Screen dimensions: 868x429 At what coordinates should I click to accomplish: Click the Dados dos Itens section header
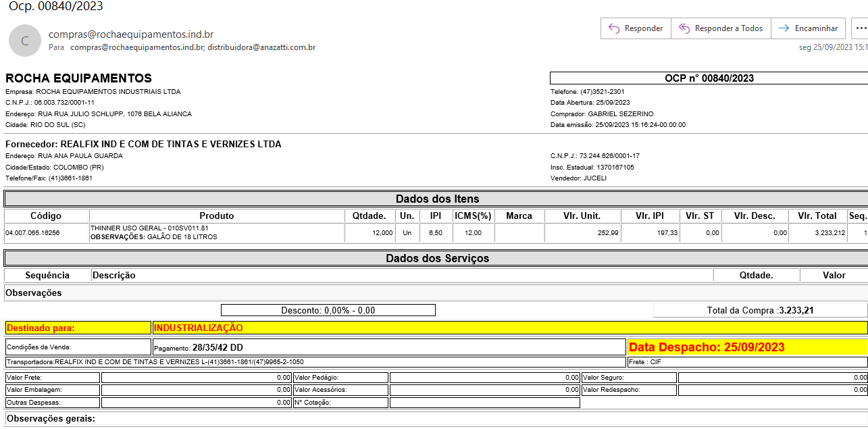(436, 199)
